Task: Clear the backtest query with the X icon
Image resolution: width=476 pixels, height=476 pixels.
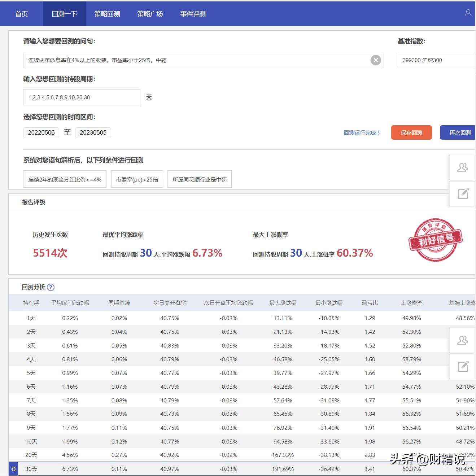Action: 376,60
